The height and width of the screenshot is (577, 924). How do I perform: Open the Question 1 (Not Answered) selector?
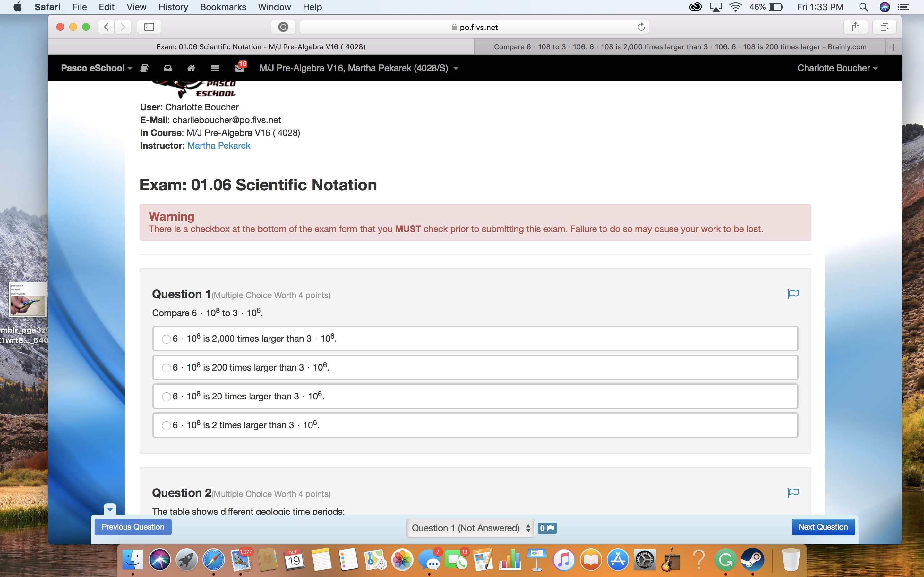pyautogui.click(x=470, y=528)
